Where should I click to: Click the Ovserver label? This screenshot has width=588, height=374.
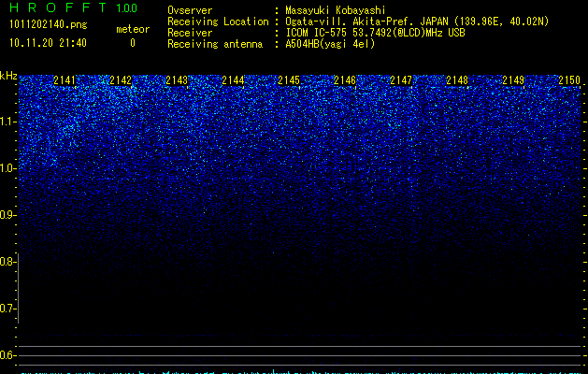190,10
